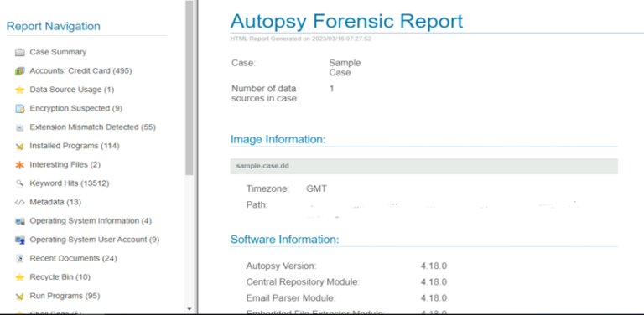Select the sample-case.dd image header bar
Image resolution: width=644 pixels, height=315 pixels.
pyautogui.click(x=423, y=166)
